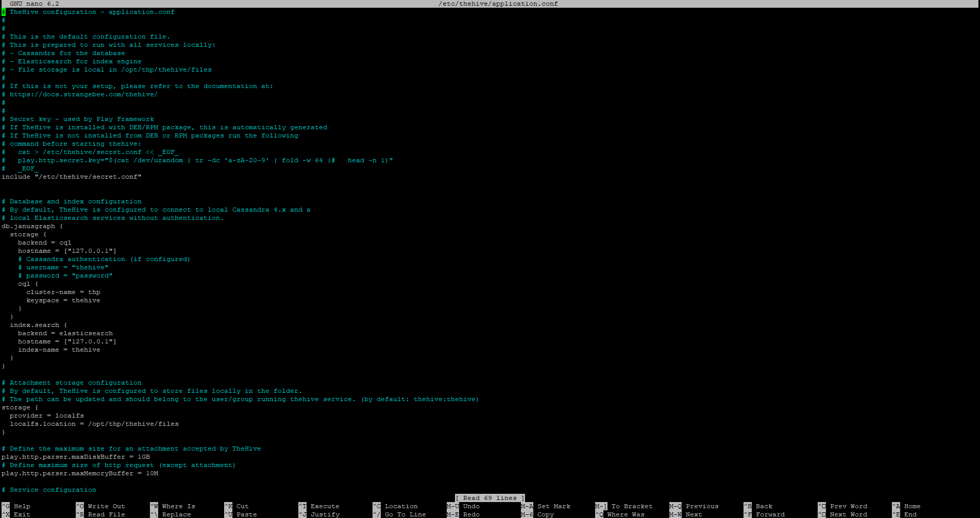Click the 'Database and index configuration' comment
Image resolution: width=980 pixels, height=518 pixels.
72,201
